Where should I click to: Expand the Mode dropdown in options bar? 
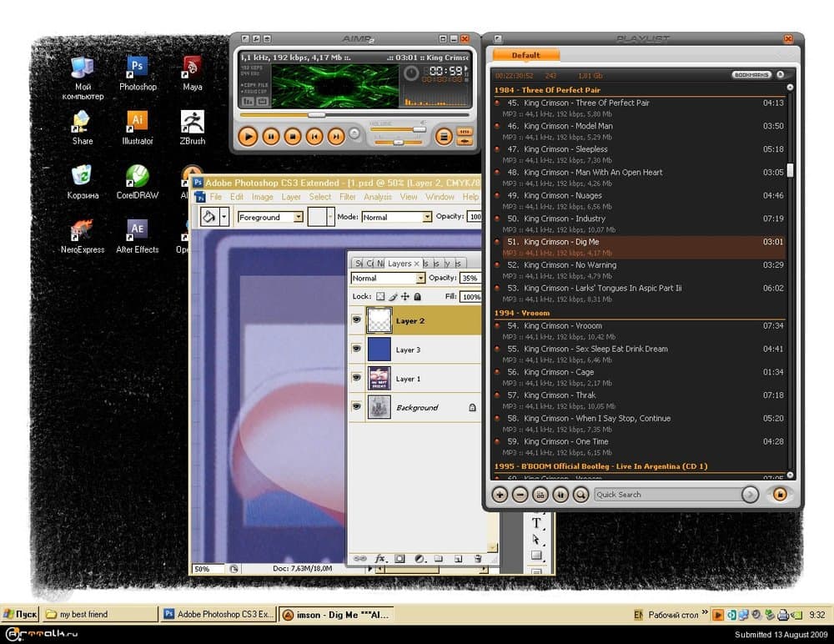pyautogui.click(x=427, y=217)
